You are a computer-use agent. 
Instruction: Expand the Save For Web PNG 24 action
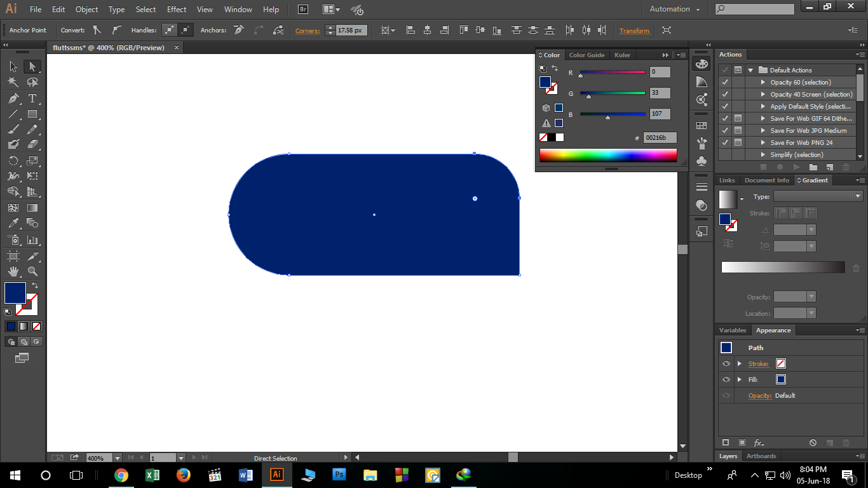click(763, 142)
